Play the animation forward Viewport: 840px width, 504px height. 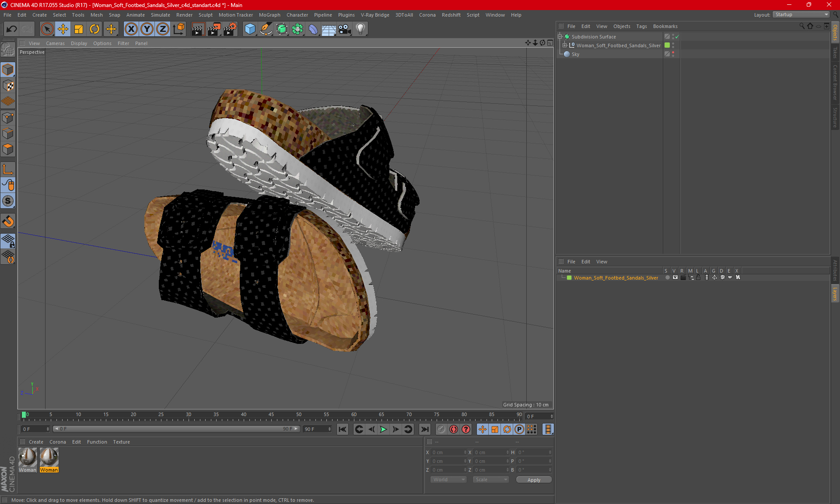click(x=383, y=429)
